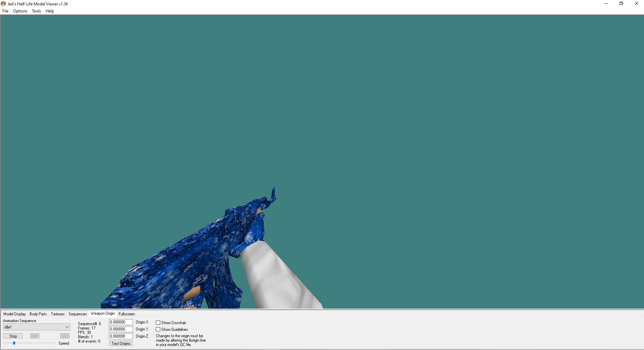Click the Jed's Model Viewer app icon
Image resolution: width=644 pixels, height=350 pixels.
(x=3, y=4)
